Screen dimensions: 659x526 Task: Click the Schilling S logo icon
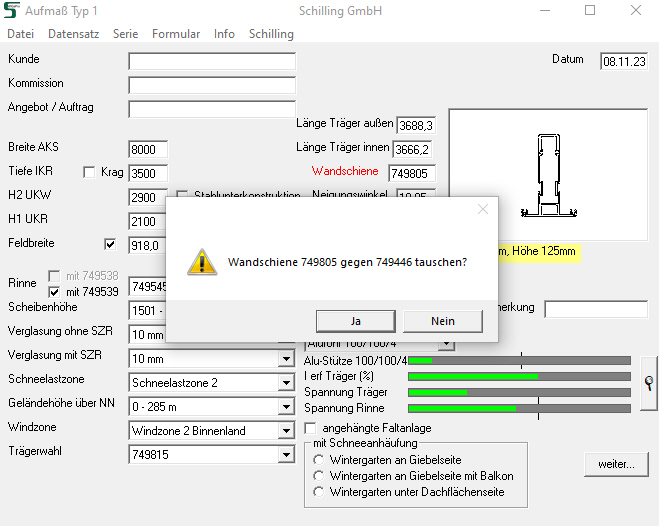click(x=11, y=10)
